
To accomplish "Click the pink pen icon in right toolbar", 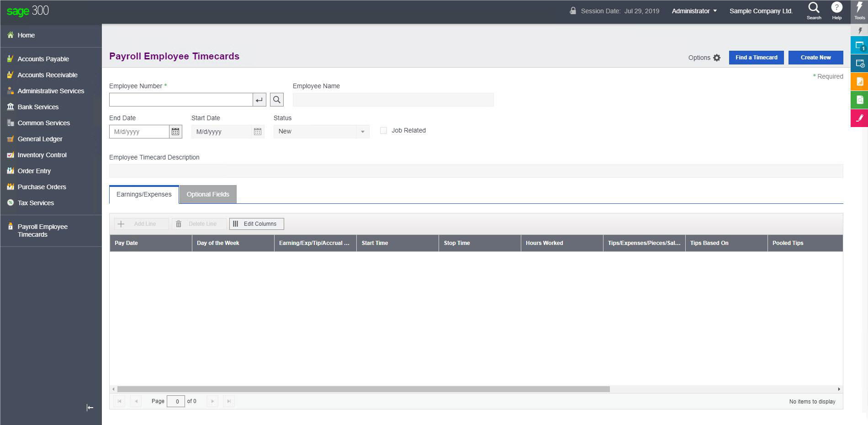I will (x=859, y=118).
